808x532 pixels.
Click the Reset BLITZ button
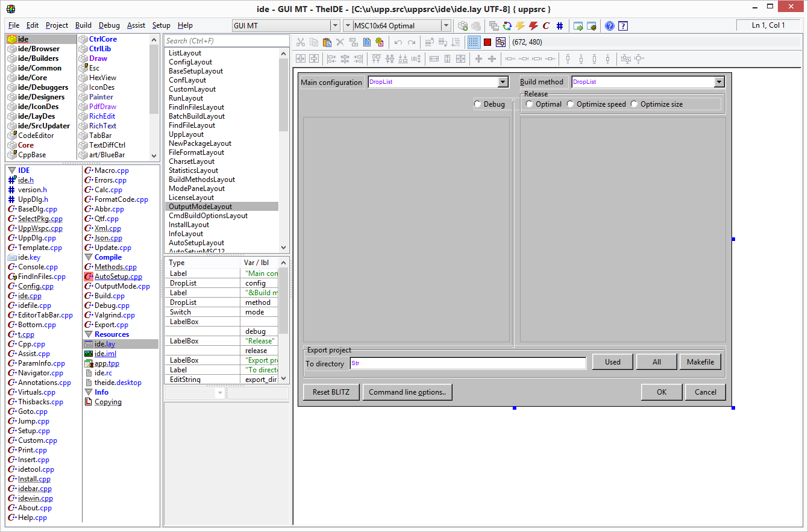[x=331, y=392]
